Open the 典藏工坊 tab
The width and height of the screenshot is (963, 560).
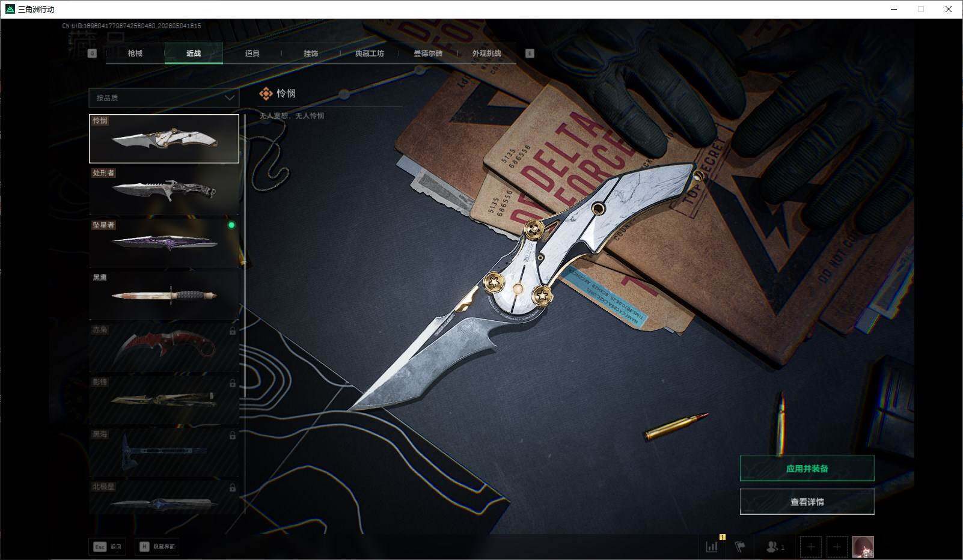pos(369,53)
